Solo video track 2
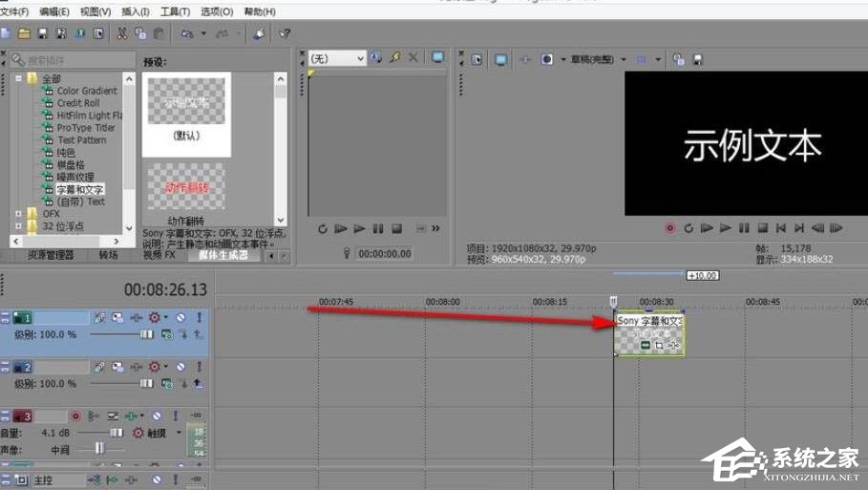This screenshot has width=868, height=490. [199, 367]
